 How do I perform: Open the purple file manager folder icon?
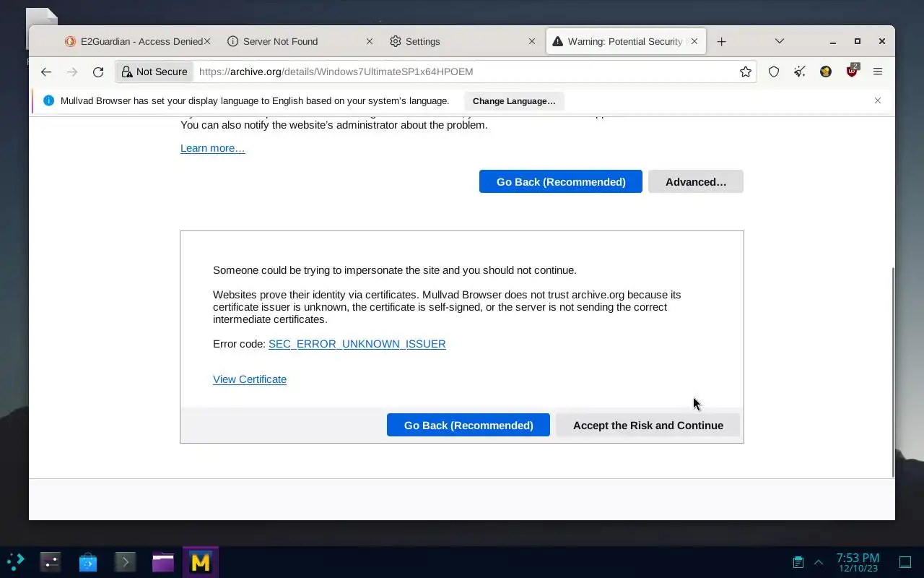coord(163,561)
